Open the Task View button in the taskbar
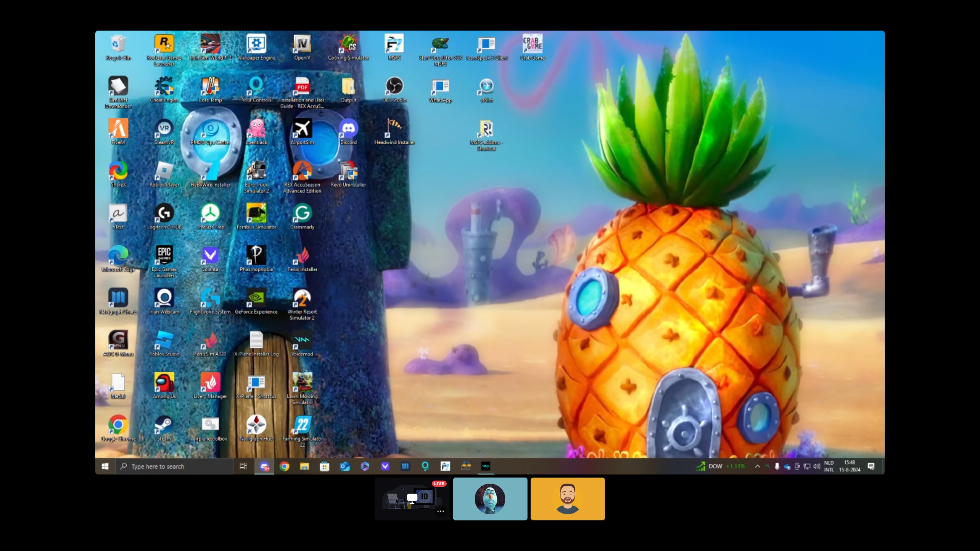 243,466
